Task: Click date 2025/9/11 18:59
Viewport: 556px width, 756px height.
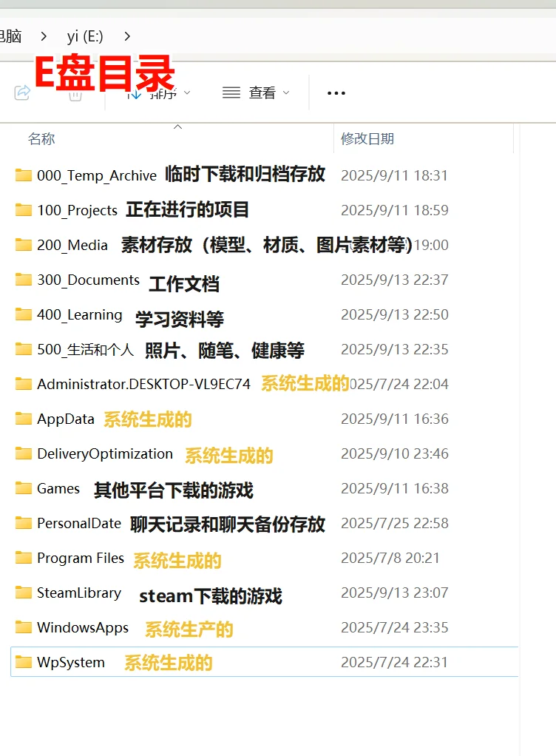Action: click(395, 210)
